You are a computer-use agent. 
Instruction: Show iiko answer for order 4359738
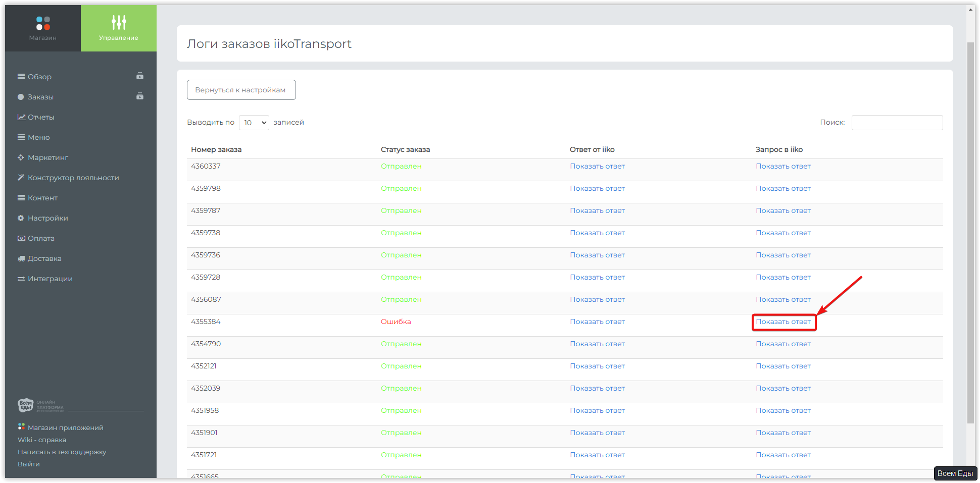[597, 233]
